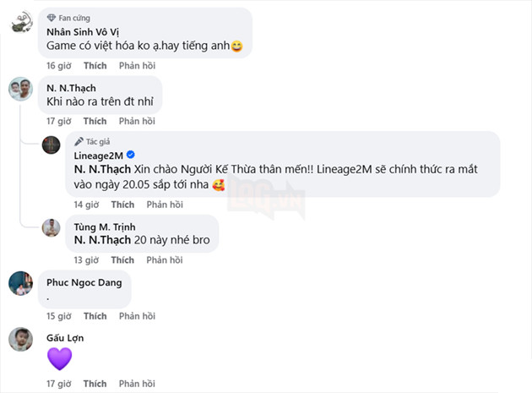Click Nhân Sinh Vô Vị's profile avatar
This screenshot has width=532, height=393.
click(21, 23)
